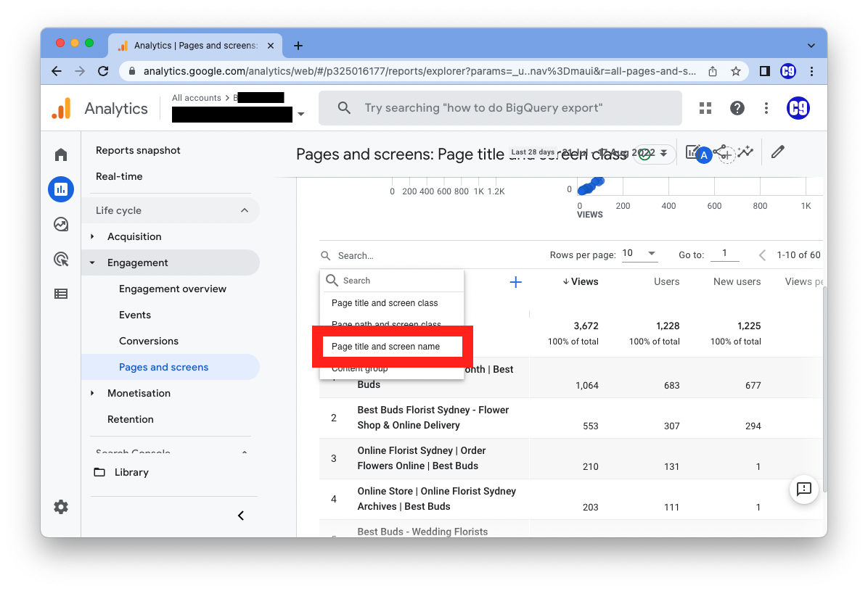Open the Google apps grid icon

tap(705, 108)
